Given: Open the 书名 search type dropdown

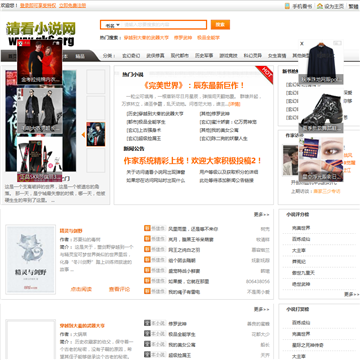Looking at the screenshot, I should [x=112, y=25].
